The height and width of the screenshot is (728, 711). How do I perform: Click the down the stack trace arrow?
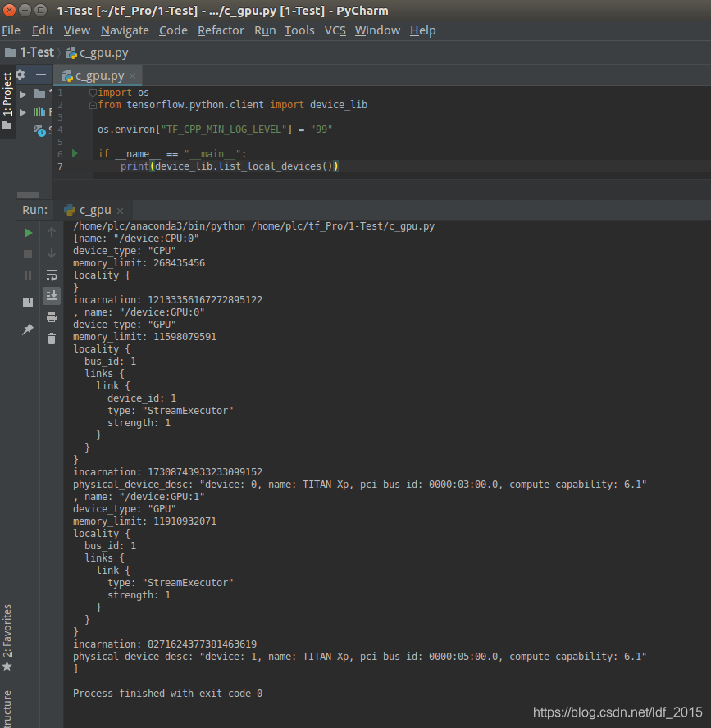[x=52, y=253]
